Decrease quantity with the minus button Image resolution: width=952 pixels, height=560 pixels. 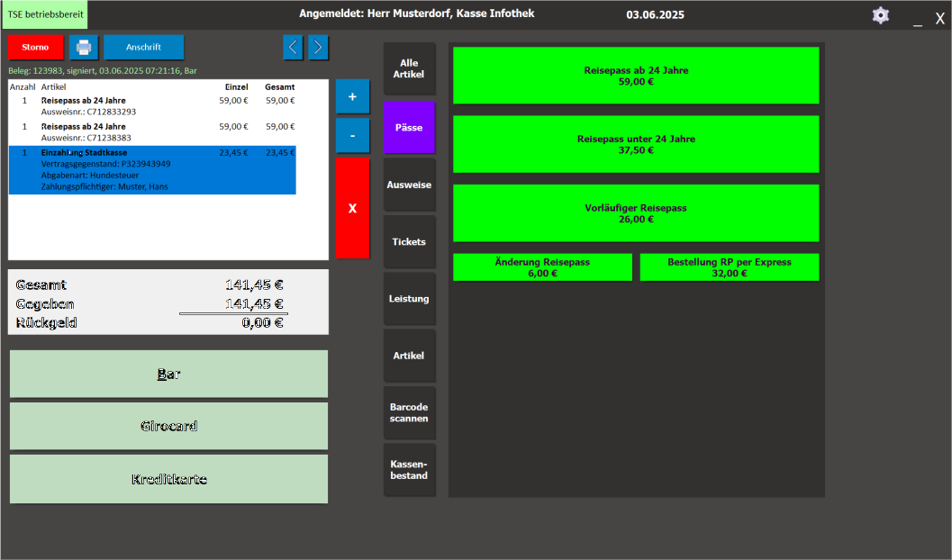tap(352, 136)
